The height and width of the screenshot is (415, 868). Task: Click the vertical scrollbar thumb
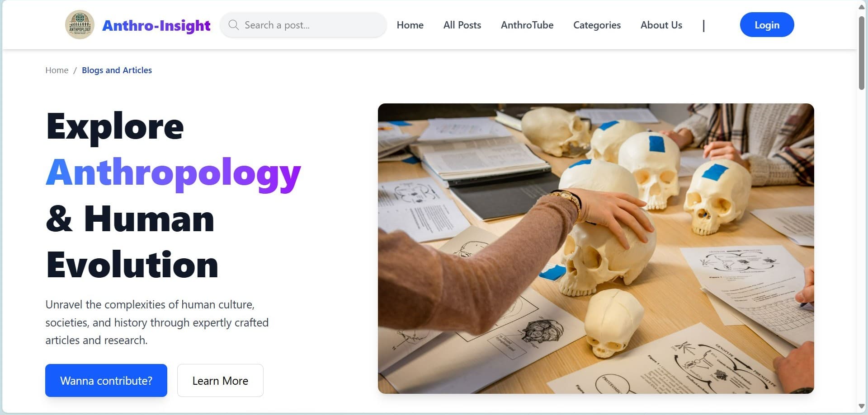(x=862, y=53)
